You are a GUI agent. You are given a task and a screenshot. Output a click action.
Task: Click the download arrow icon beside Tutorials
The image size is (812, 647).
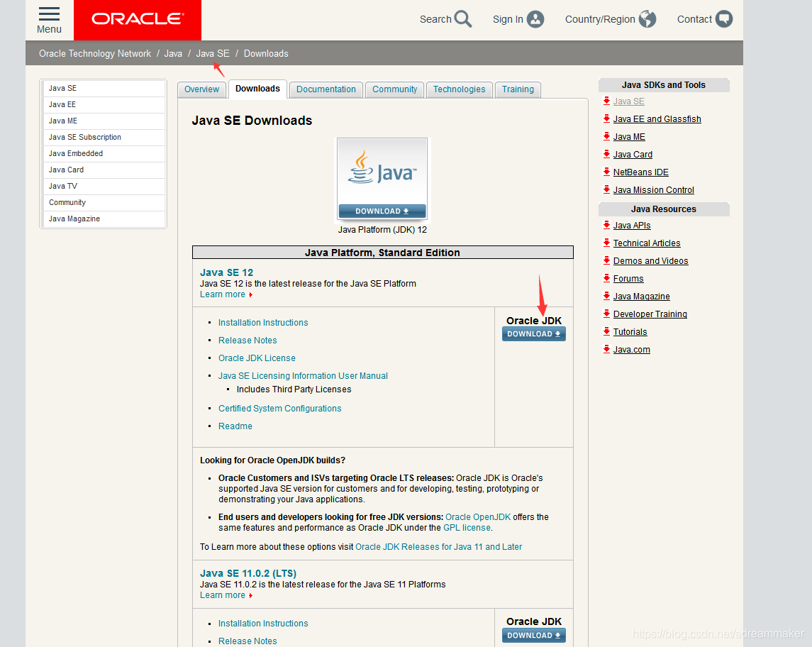pos(606,331)
